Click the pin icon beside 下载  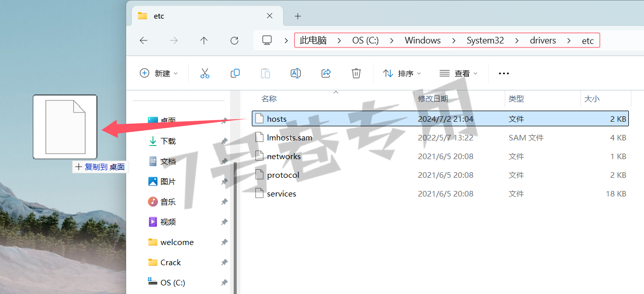[224, 141]
